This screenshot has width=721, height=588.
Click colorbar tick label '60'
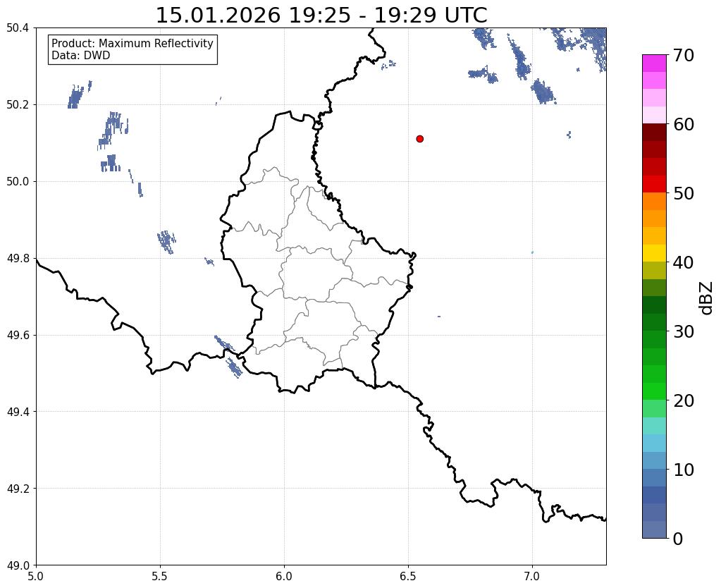[x=684, y=124]
